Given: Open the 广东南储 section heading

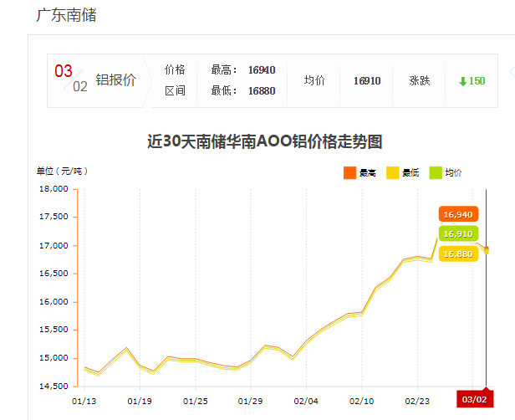Looking at the screenshot, I should pos(66,15).
